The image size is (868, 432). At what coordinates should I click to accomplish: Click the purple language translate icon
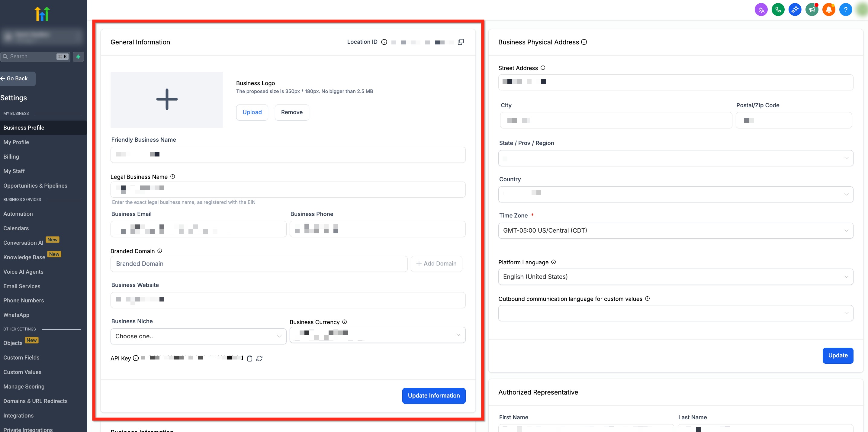761,9
